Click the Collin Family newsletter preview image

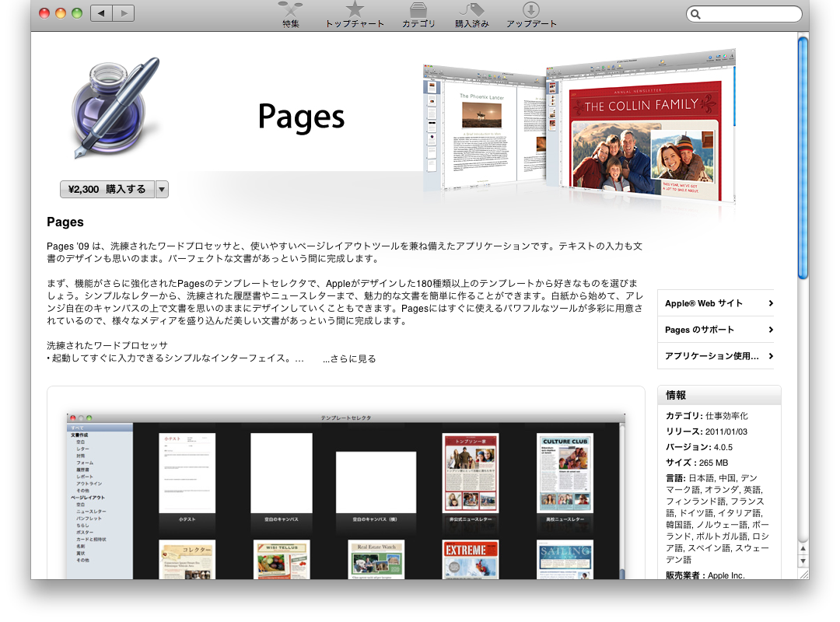(641, 128)
